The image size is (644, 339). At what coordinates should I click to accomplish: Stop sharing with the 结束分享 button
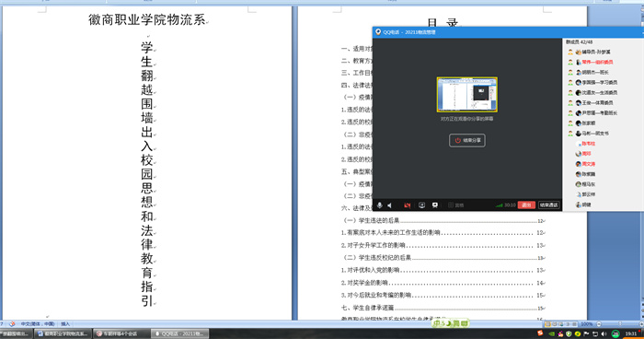tap(467, 140)
